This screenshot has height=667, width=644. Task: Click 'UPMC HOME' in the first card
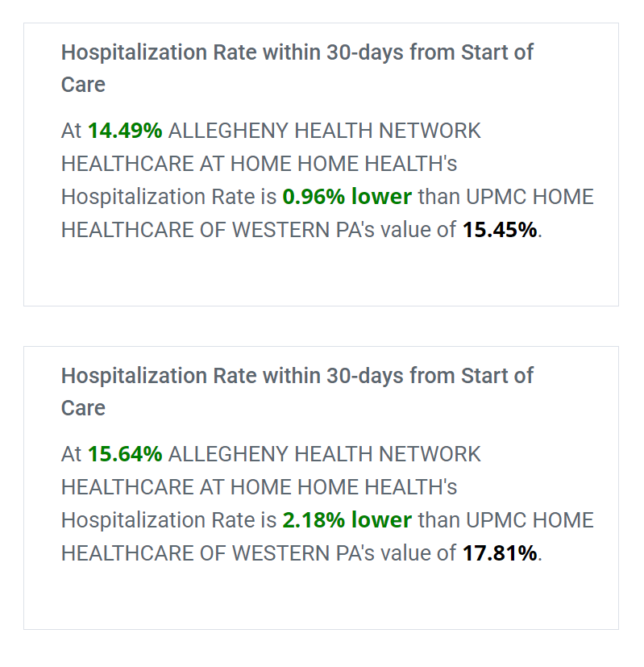click(530, 197)
